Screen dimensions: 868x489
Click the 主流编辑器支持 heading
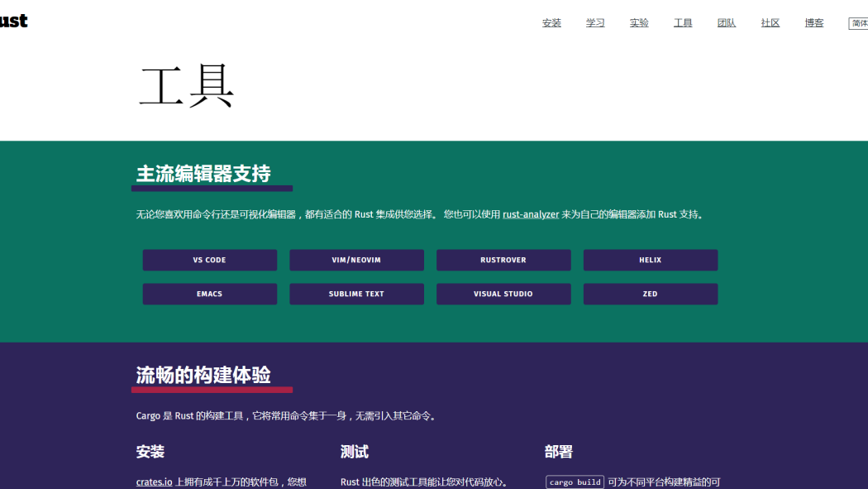(x=203, y=173)
